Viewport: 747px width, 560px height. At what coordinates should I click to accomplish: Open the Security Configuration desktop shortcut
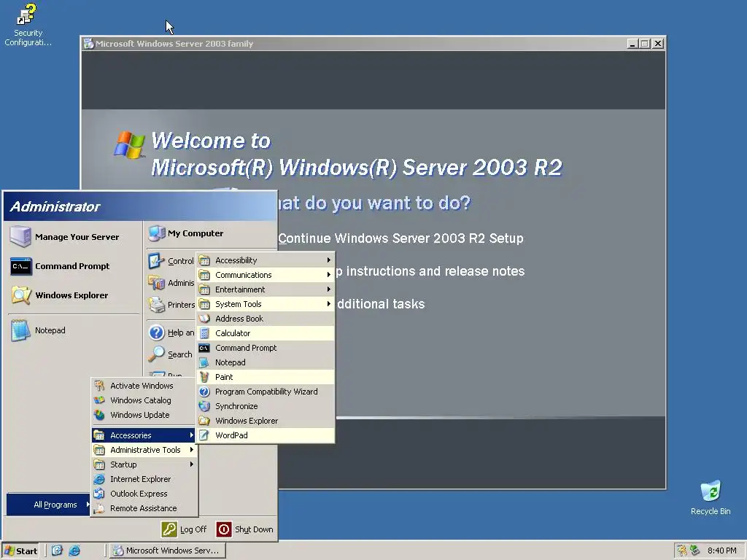[x=27, y=25]
